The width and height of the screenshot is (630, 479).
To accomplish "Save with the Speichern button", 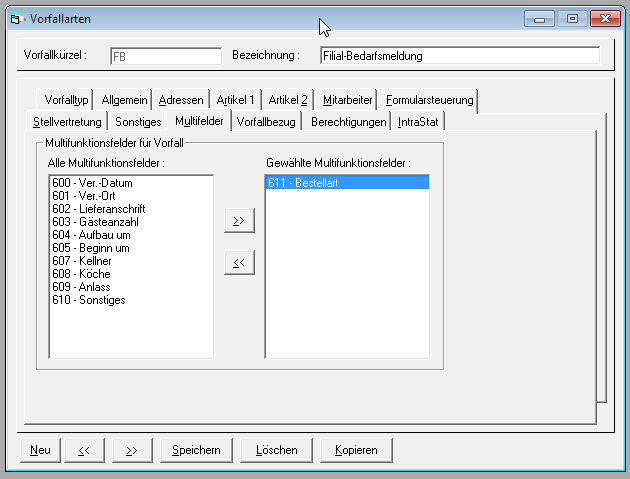I will pos(196,450).
